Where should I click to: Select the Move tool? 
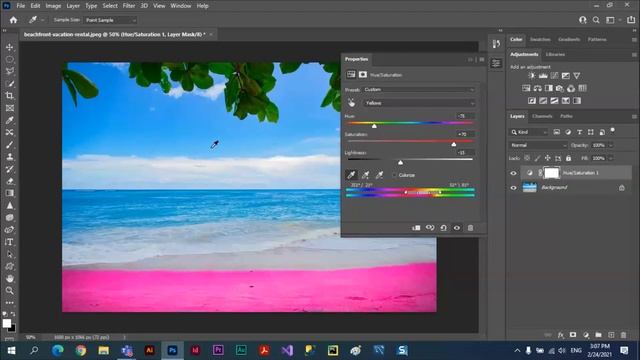point(9,47)
